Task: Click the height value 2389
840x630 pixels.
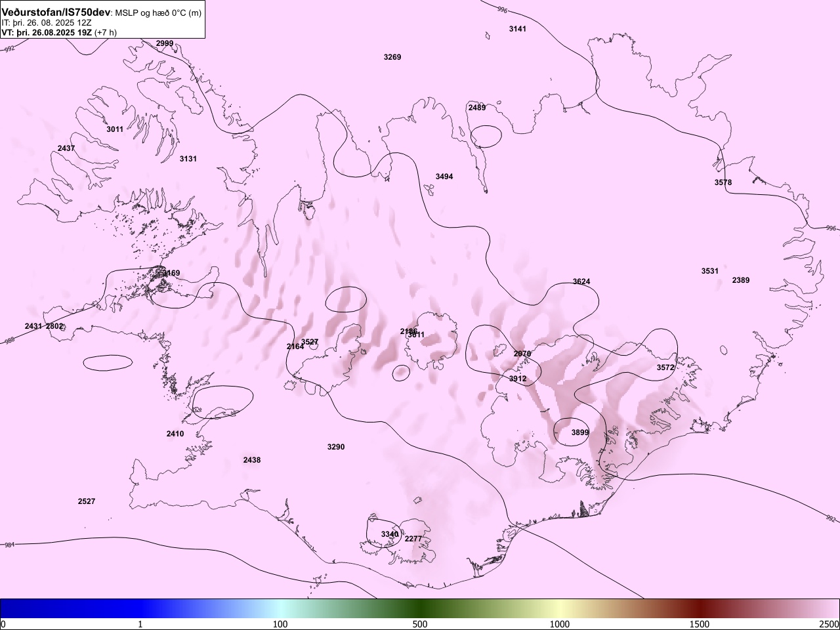Action: [x=741, y=280]
